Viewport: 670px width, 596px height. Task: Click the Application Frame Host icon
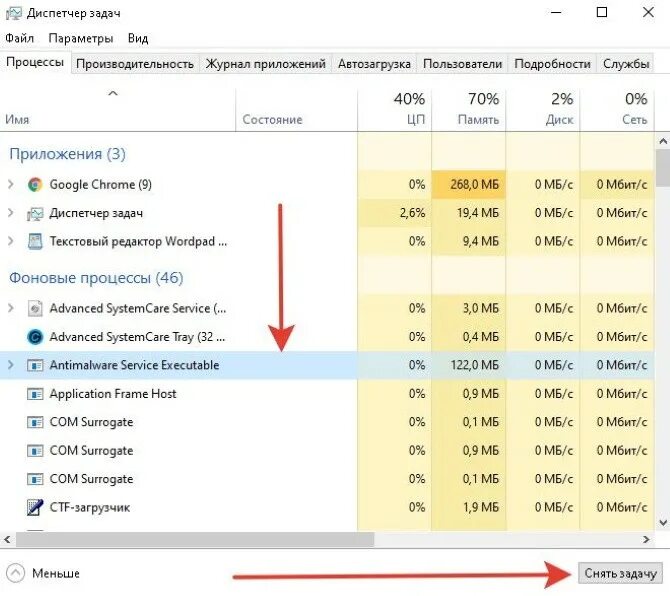(x=35, y=394)
